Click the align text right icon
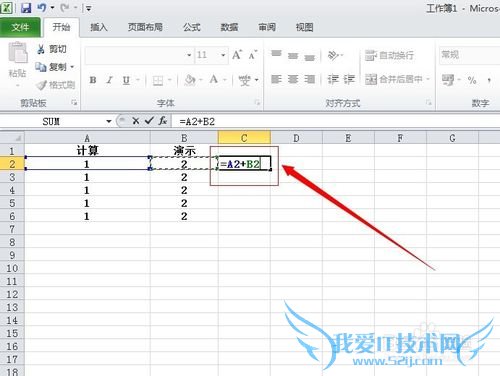This screenshot has height=376, width=500. 310,79
